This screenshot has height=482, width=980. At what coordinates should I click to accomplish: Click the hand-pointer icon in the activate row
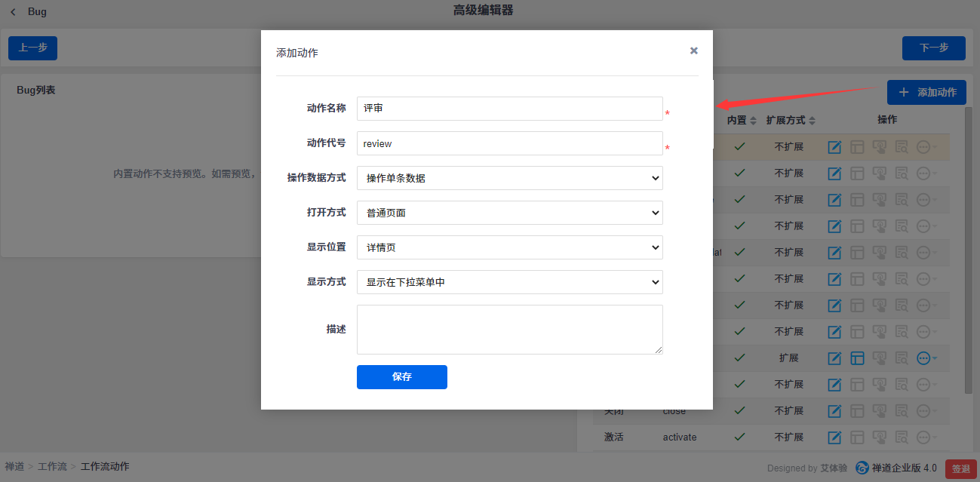[x=880, y=437]
